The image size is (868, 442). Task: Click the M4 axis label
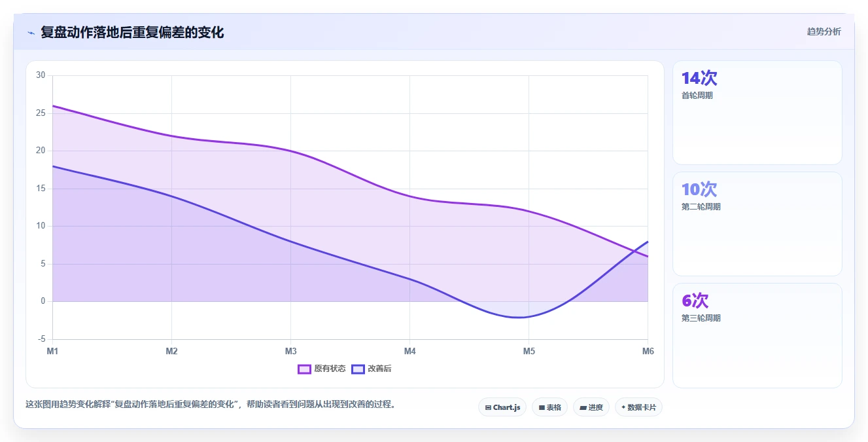click(x=409, y=352)
